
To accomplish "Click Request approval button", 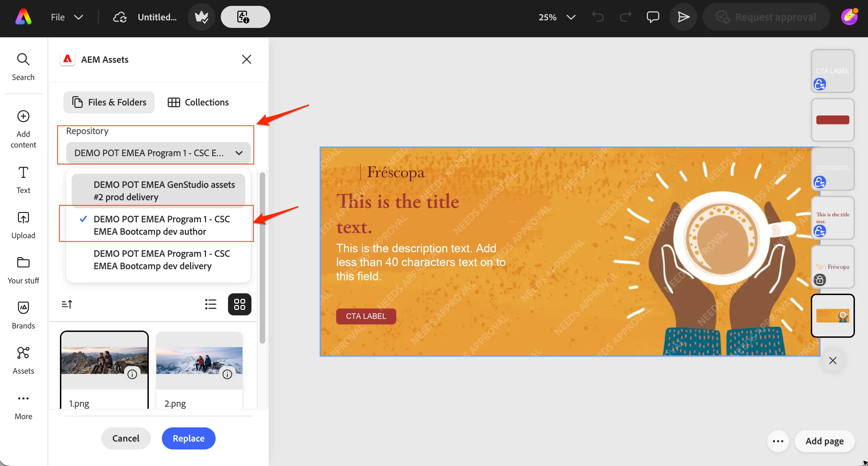I will coord(766,17).
